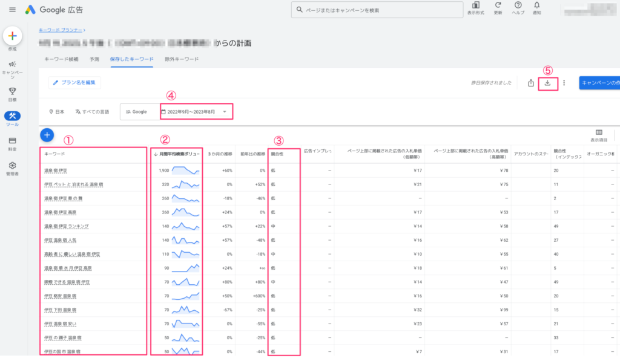Image resolution: width=620 pixels, height=364 pixels.
Task: Click キーワード プランナー breadcrumb link
Action: click(61, 30)
